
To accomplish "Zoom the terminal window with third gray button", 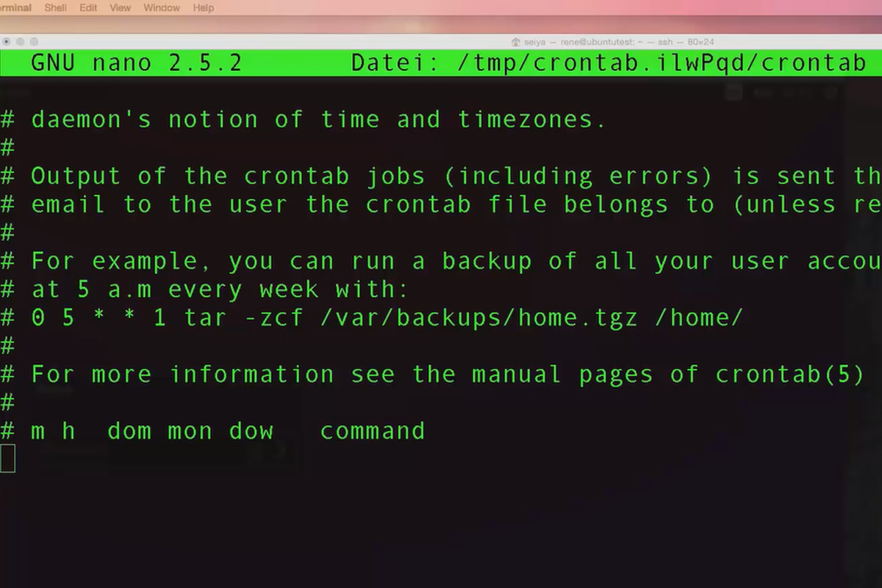I will click(34, 42).
